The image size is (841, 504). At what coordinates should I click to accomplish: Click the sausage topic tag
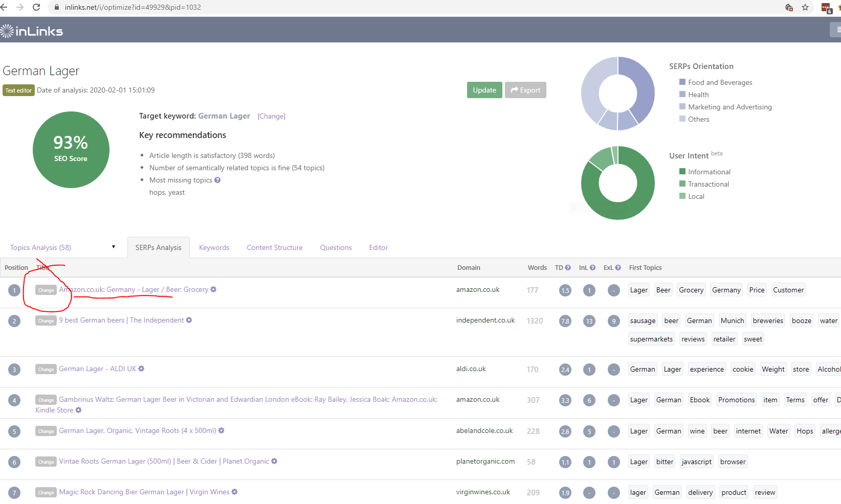click(643, 320)
